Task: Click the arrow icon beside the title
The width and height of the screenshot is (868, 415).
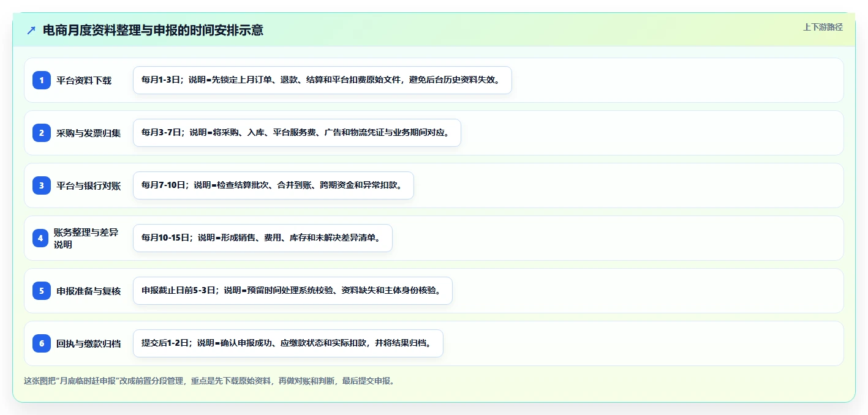Action: click(x=31, y=30)
